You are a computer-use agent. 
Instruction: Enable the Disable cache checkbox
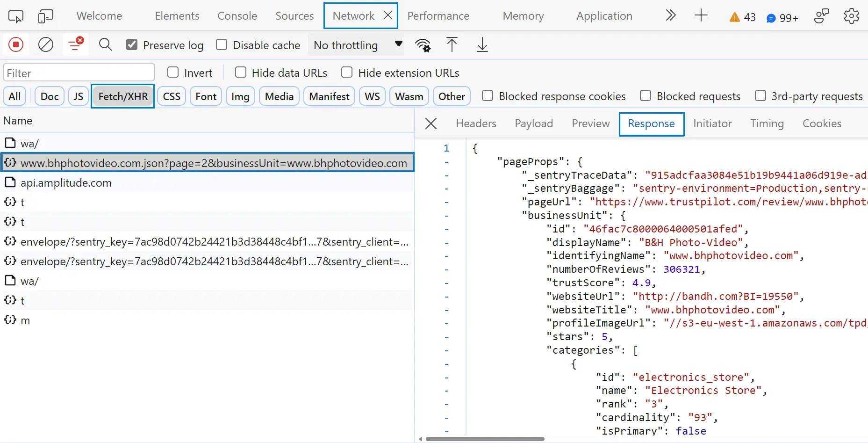click(x=222, y=44)
